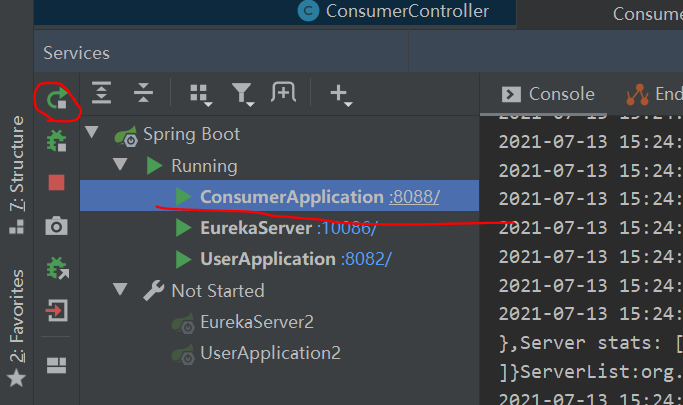The width and height of the screenshot is (683, 405).
Task: Click the green run icon beside UserApplication
Action: point(183,259)
